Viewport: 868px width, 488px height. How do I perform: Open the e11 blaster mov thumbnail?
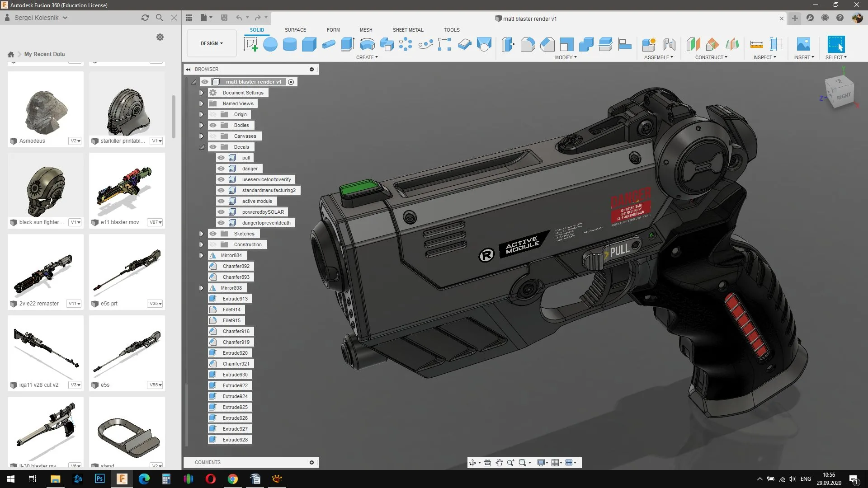click(x=127, y=185)
